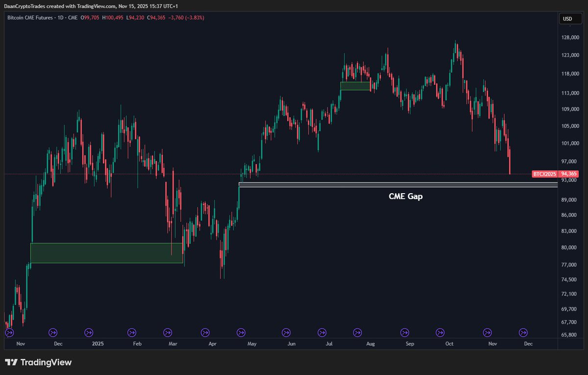Click the purple circle marker above May

tap(241, 332)
